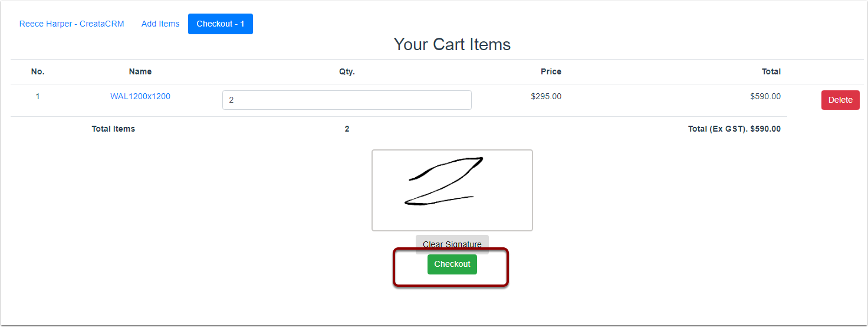Viewport: 868px width, 327px height.
Task: Delete the WAL1200x1200 cart item
Action: [x=840, y=100]
